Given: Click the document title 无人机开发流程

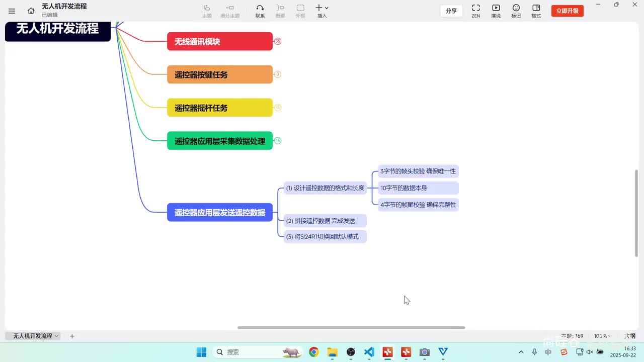Looking at the screenshot, I should pos(64,7).
